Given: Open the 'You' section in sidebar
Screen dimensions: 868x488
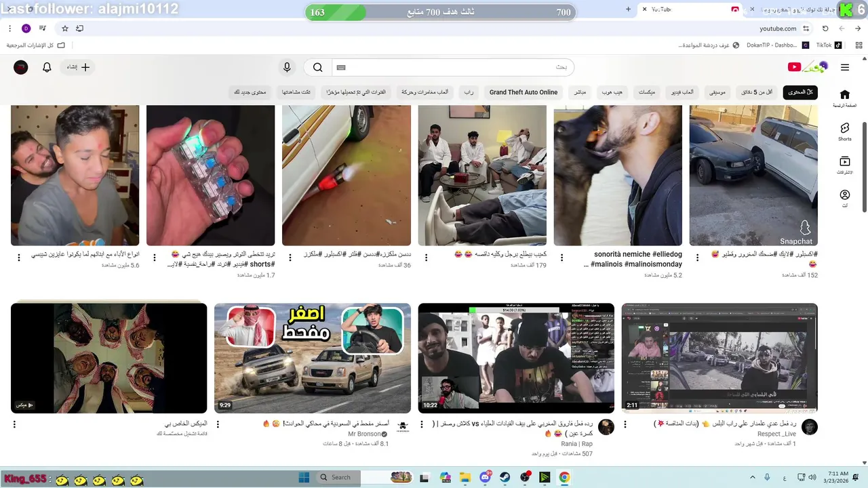Looking at the screenshot, I should click(x=844, y=199).
